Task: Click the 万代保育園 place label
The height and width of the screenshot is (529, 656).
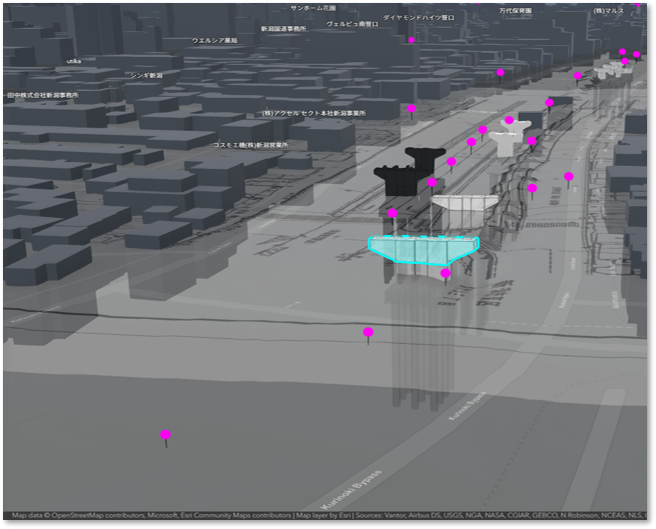Action: click(515, 10)
